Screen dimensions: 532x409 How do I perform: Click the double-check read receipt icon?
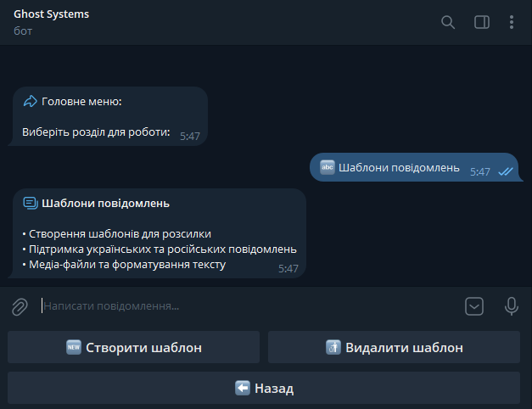pos(506,171)
